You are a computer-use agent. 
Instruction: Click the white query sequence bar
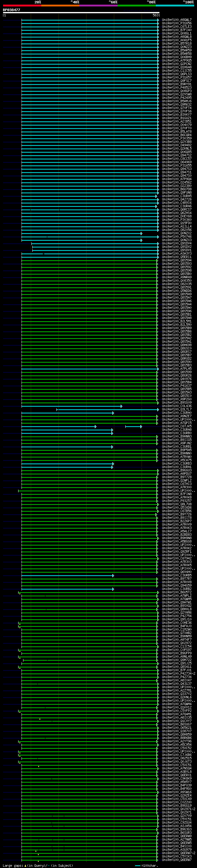click(81, 13)
